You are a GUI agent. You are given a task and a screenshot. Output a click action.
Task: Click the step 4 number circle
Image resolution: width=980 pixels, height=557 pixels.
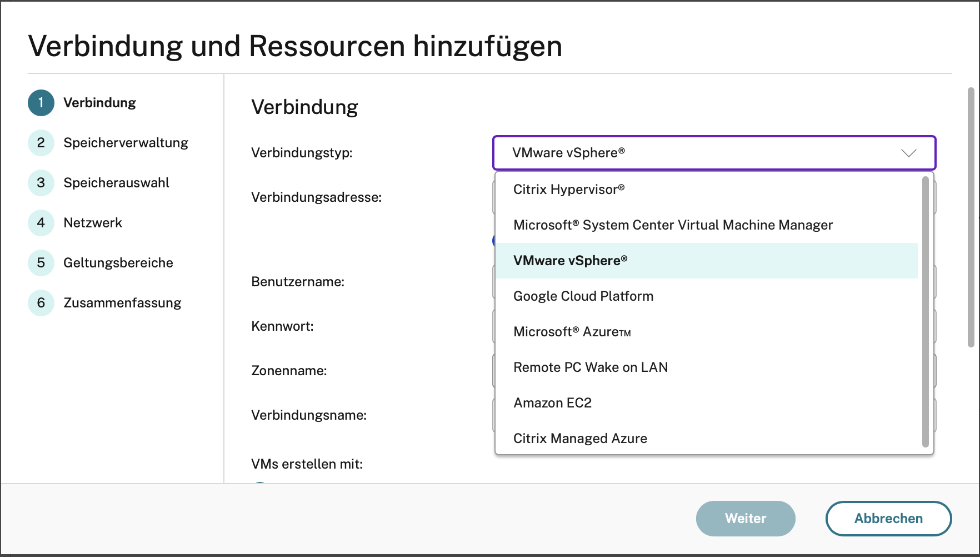41,223
